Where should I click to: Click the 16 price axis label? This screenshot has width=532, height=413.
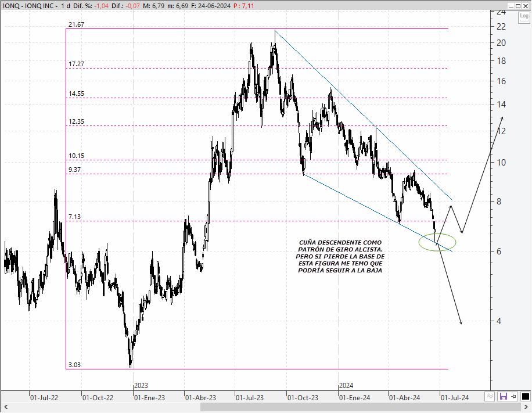point(501,81)
